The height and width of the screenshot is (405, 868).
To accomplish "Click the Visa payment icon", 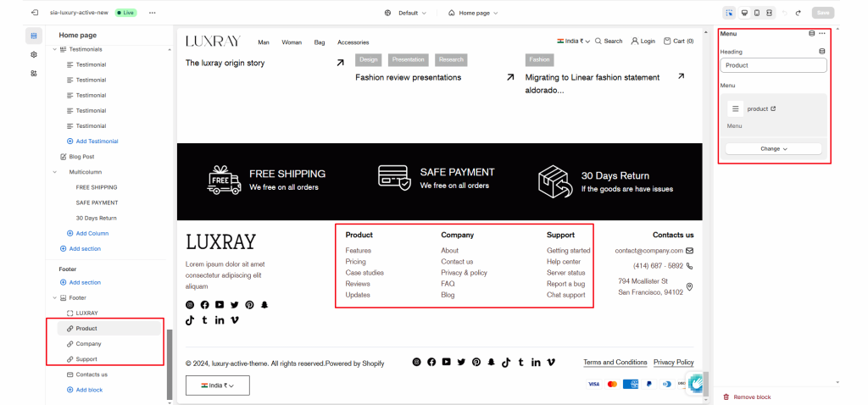I will 593,384.
